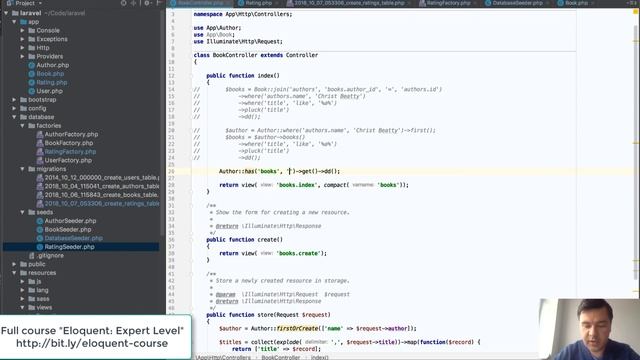Click the RatingFactory.php file icon in tree
640x360 pixels.
[x=40, y=151]
